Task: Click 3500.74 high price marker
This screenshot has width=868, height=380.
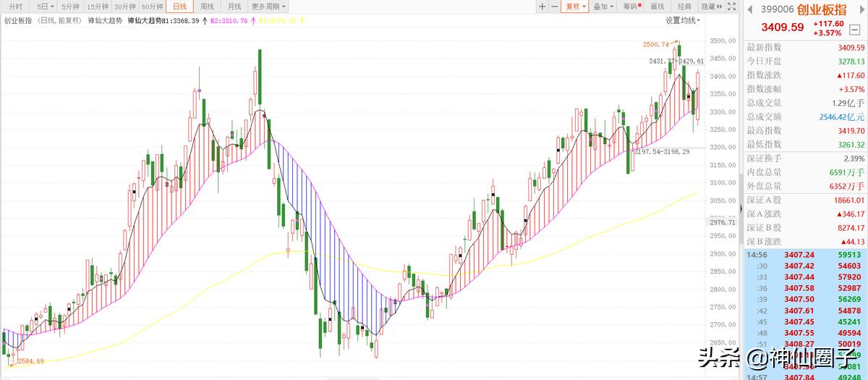Action: [655, 44]
